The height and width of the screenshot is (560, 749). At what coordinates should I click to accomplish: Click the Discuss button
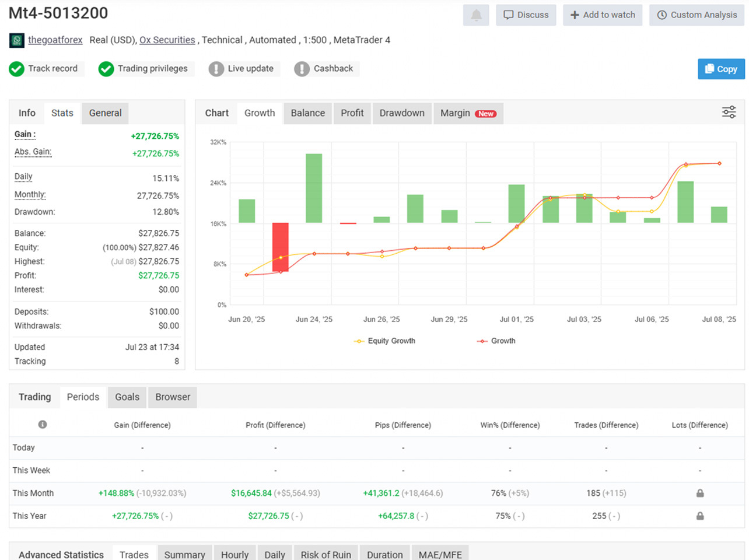526,15
